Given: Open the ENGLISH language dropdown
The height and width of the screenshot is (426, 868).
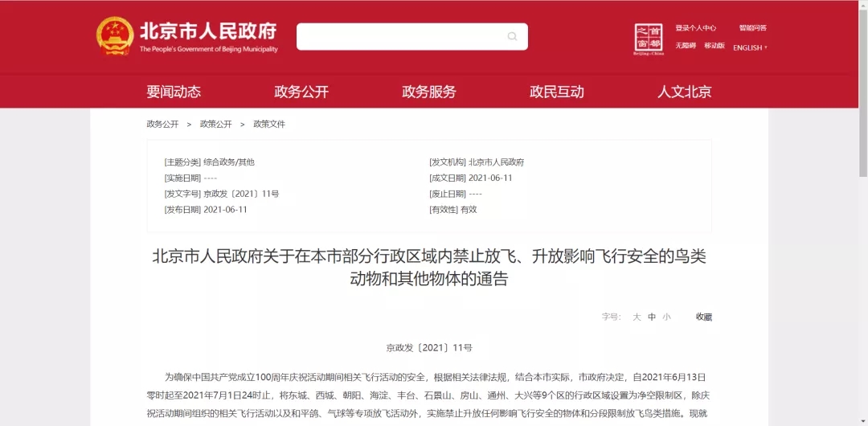Looking at the screenshot, I should pos(749,47).
